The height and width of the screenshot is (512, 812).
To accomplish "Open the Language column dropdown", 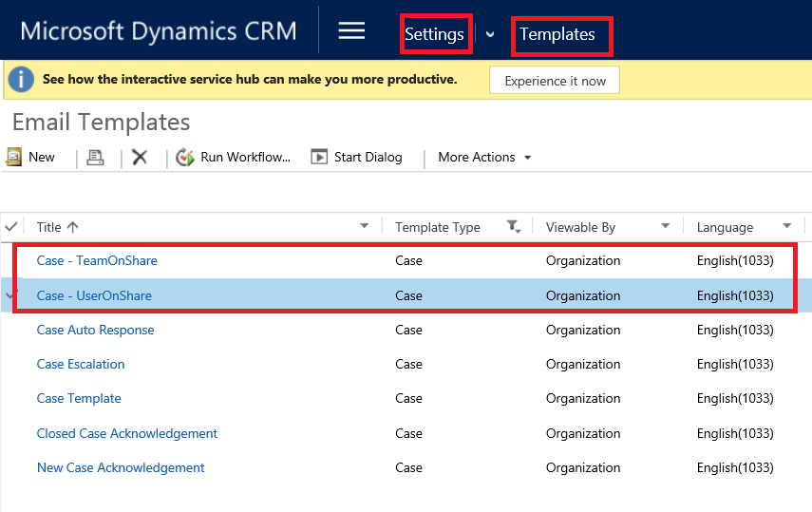I will pyautogui.click(x=787, y=226).
